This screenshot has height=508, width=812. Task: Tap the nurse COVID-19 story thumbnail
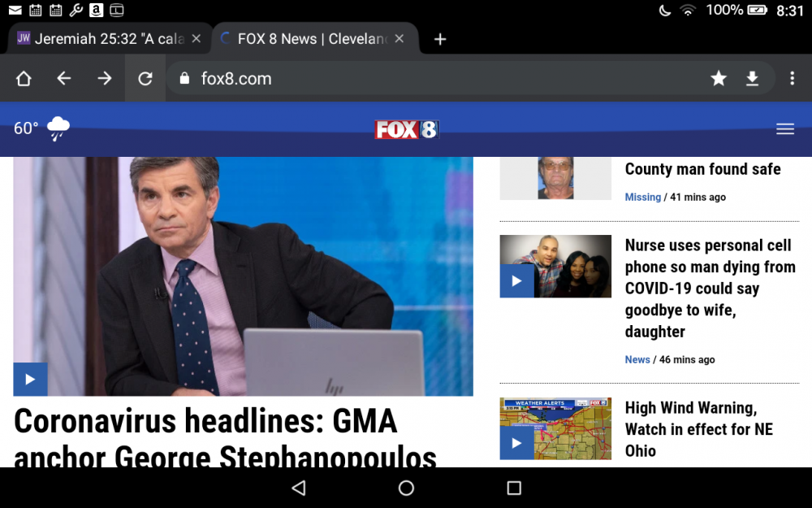coord(555,266)
